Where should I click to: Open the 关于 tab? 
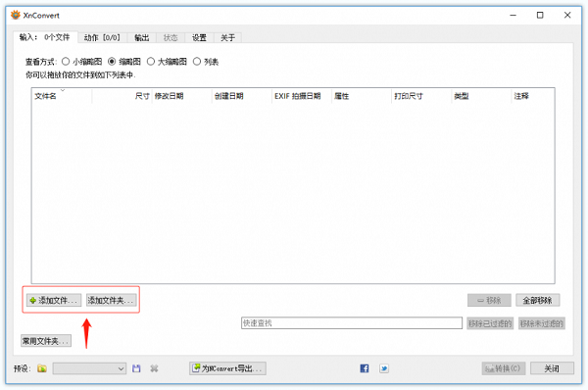(x=227, y=37)
